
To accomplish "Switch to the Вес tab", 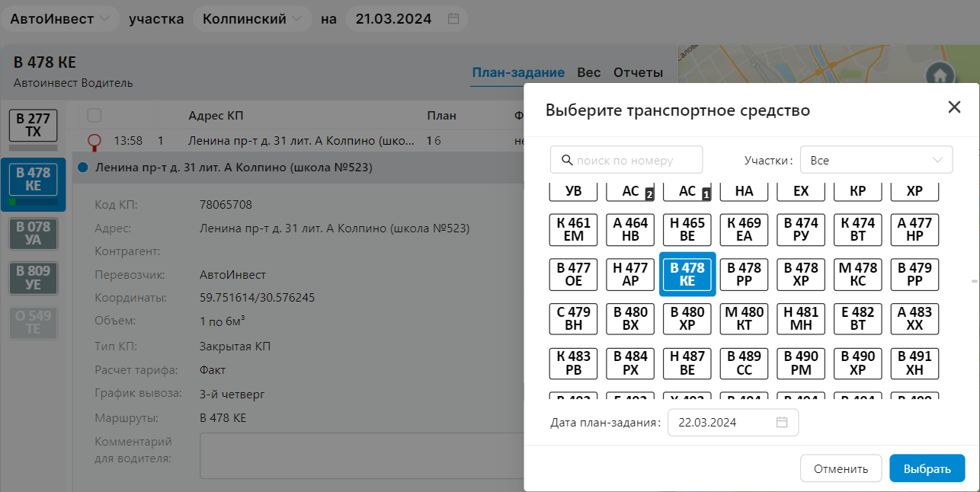I will click(x=588, y=73).
